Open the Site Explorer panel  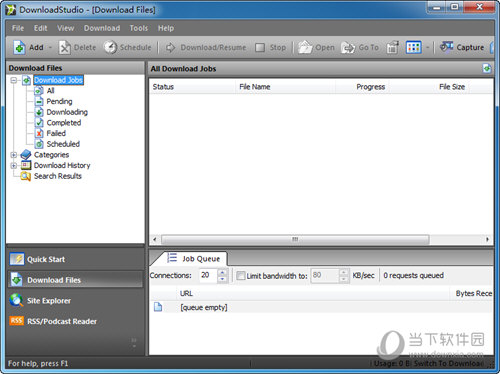76,301
